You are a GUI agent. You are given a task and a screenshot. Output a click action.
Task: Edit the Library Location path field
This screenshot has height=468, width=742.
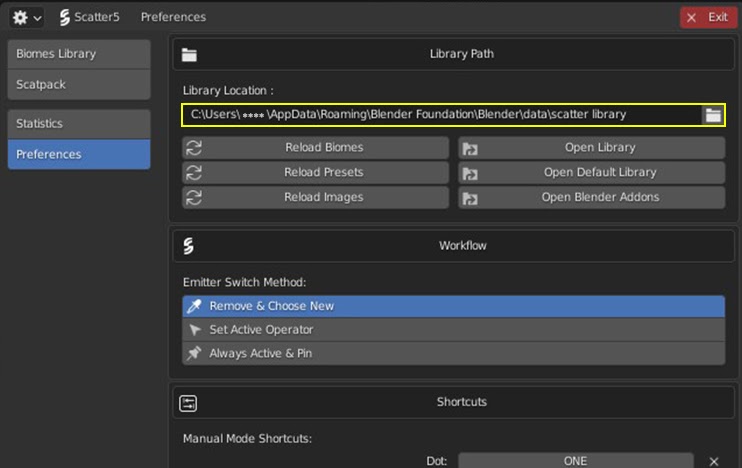pos(441,115)
